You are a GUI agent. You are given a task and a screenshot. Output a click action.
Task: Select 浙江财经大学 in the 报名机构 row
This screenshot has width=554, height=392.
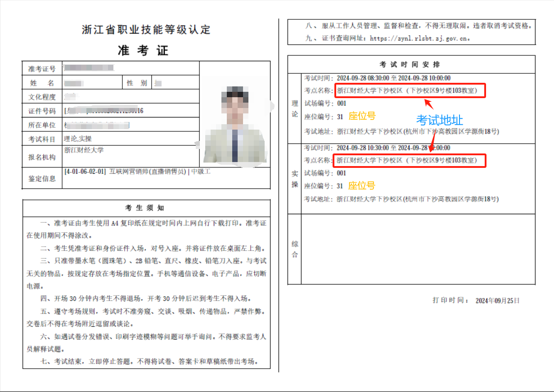pos(84,150)
